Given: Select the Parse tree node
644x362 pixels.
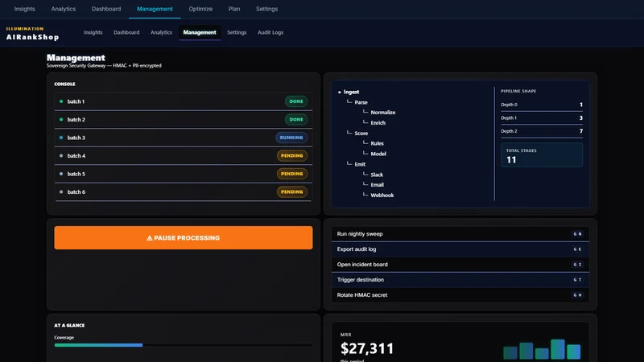Looking at the screenshot, I should click(361, 102).
